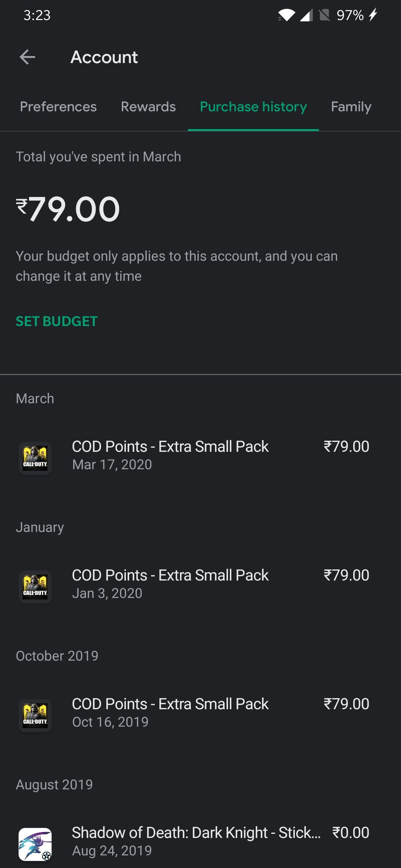Tap the ₹79.00 monthly total spent amount
Screen dimensions: 401x868
pyautogui.click(x=68, y=209)
